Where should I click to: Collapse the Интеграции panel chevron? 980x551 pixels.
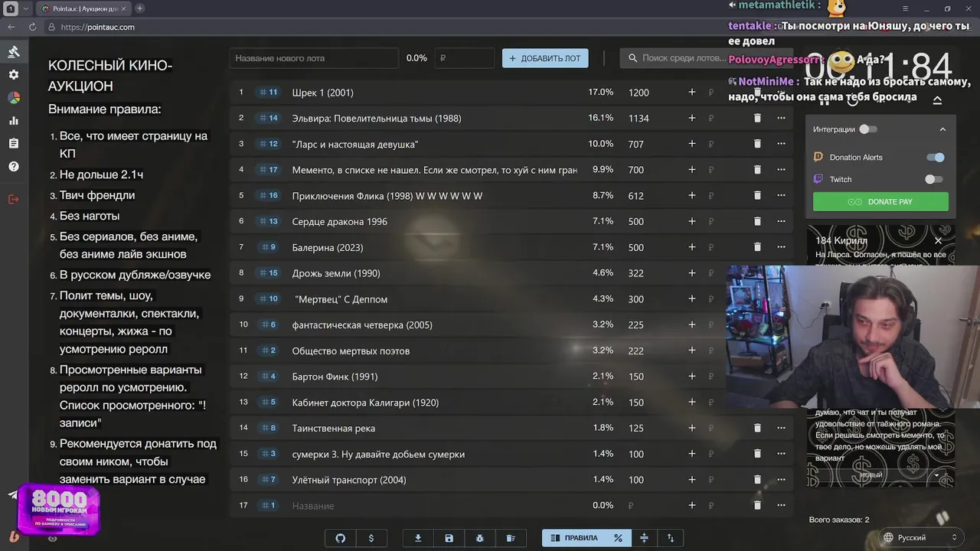click(942, 129)
